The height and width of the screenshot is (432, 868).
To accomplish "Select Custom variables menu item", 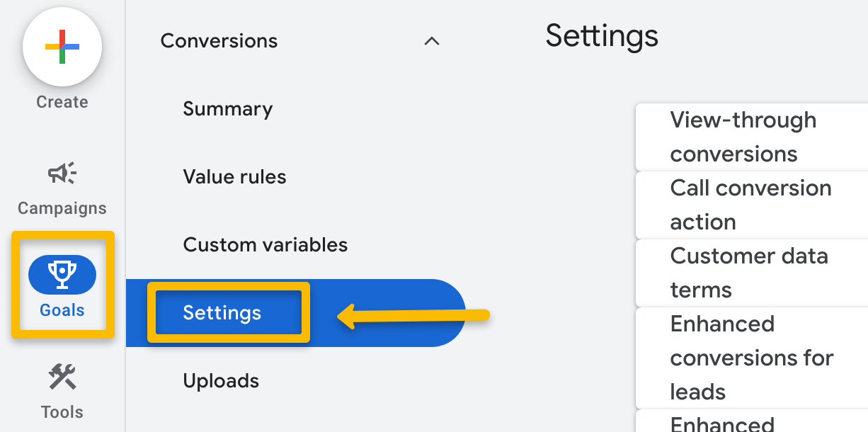I will [265, 245].
